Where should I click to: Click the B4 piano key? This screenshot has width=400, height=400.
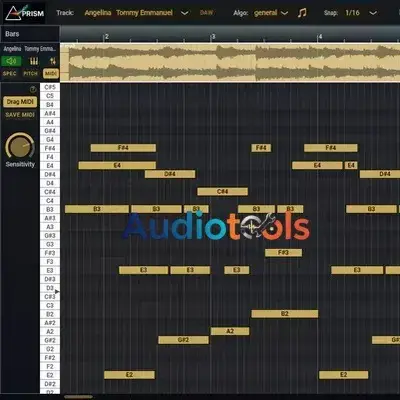point(50,105)
